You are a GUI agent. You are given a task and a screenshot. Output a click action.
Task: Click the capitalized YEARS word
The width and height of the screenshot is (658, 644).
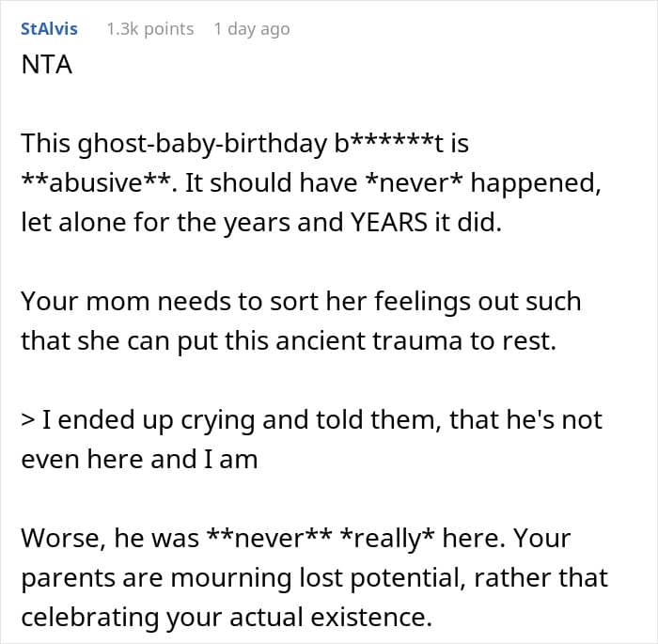388,222
